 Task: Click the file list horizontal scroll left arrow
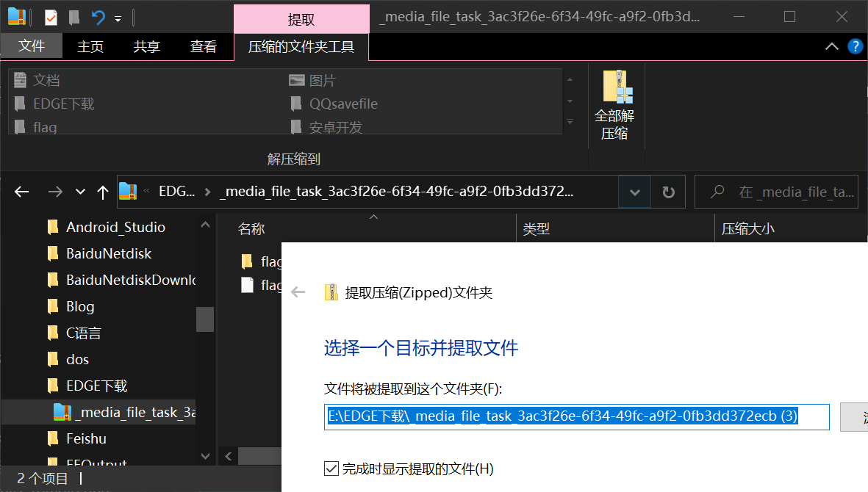(228, 456)
